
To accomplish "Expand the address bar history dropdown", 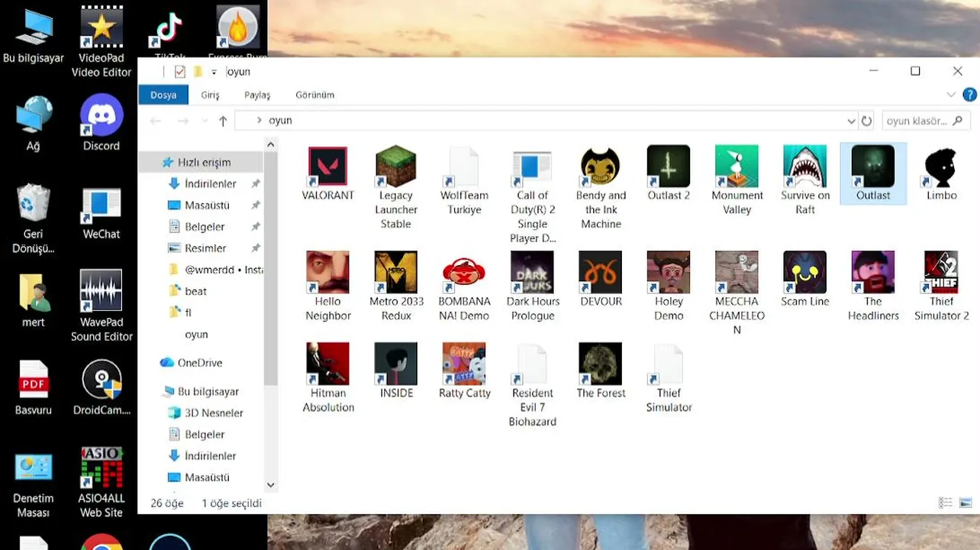I will (851, 121).
